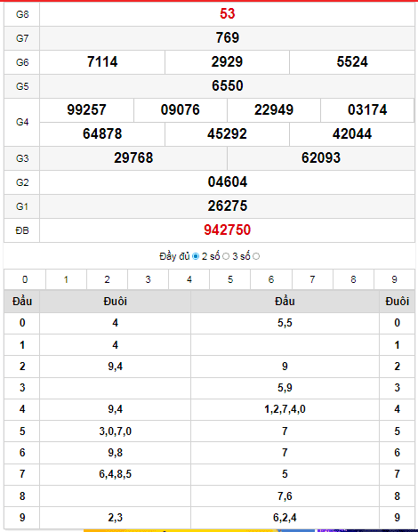Choose digit filter tab 4
The width and height of the screenshot is (418, 532).
coord(189,279)
